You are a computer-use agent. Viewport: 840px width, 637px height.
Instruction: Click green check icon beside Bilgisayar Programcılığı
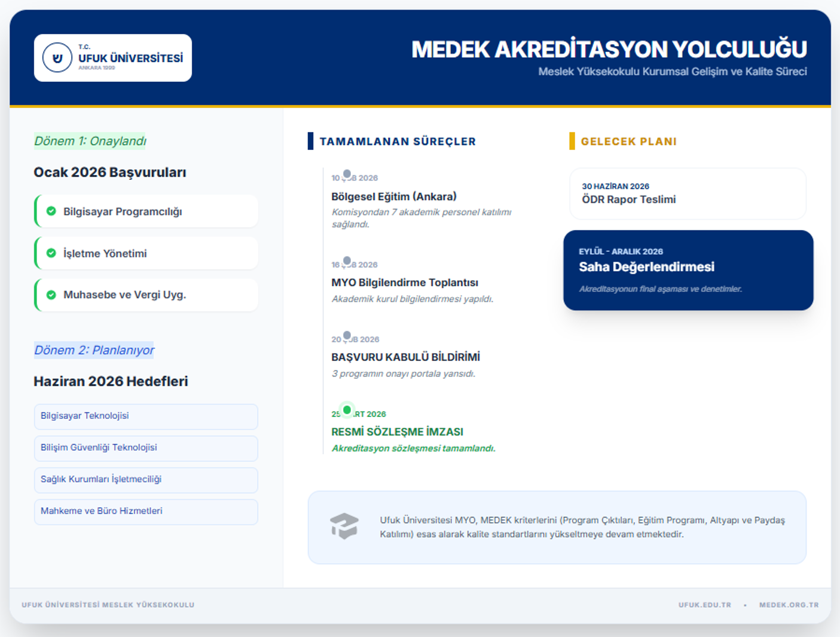(51, 211)
